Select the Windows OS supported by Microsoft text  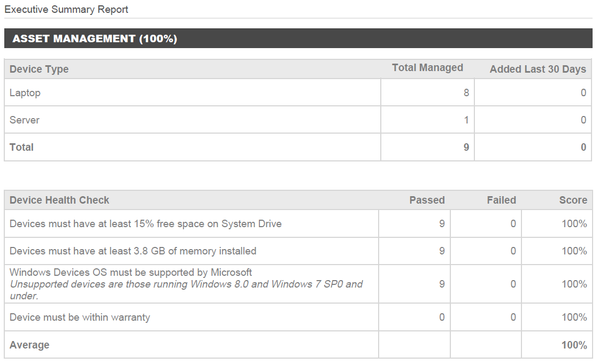pos(131,273)
